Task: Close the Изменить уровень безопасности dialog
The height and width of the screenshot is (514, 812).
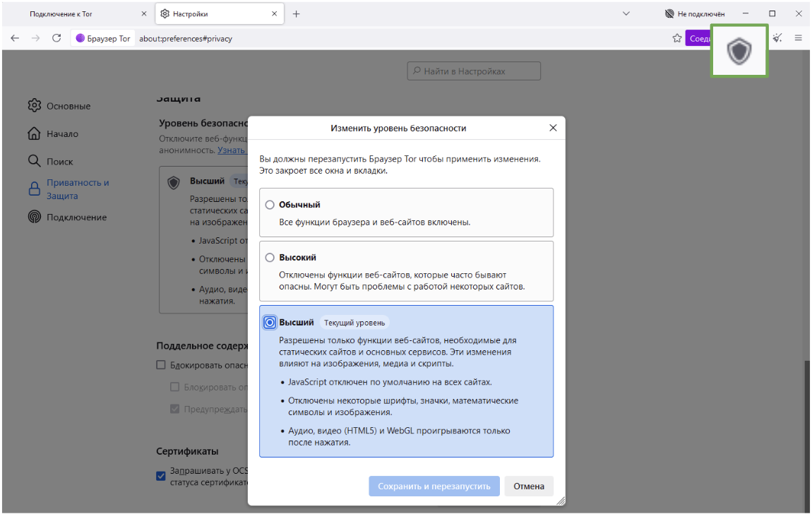Action: pyautogui.click(x=553, y=128)
